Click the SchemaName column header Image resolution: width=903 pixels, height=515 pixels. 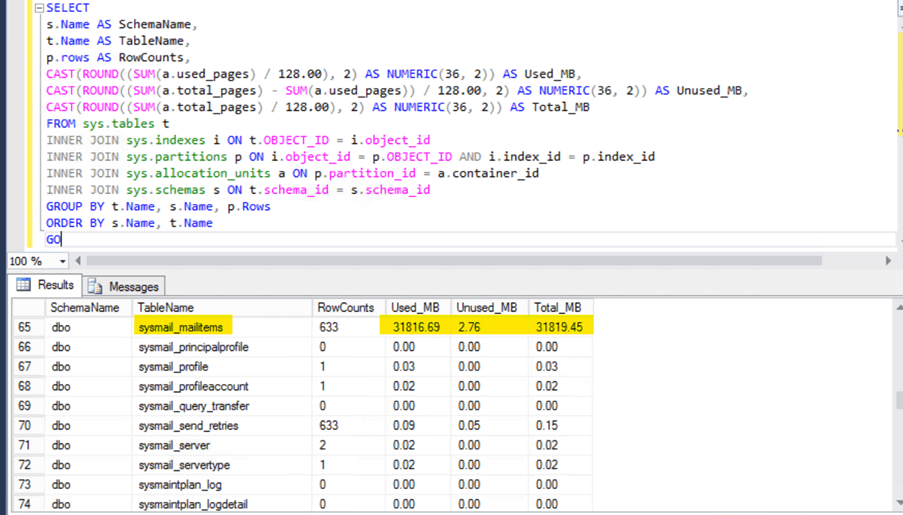84,307
